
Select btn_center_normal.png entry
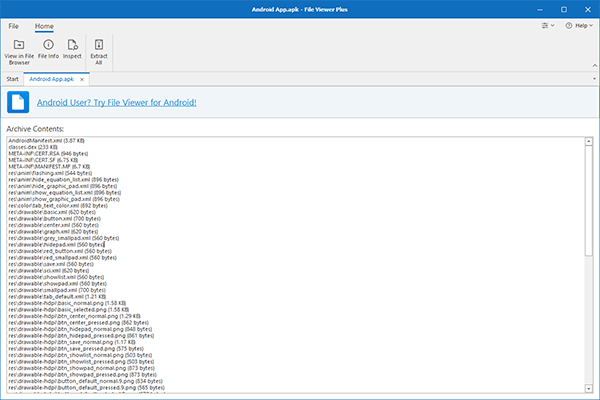(75, 317)
